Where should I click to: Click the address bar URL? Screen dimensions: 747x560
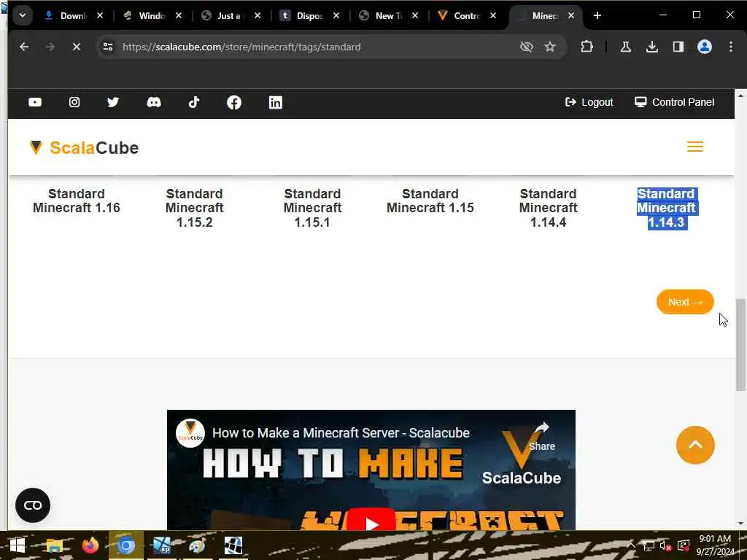coord(241,47)
